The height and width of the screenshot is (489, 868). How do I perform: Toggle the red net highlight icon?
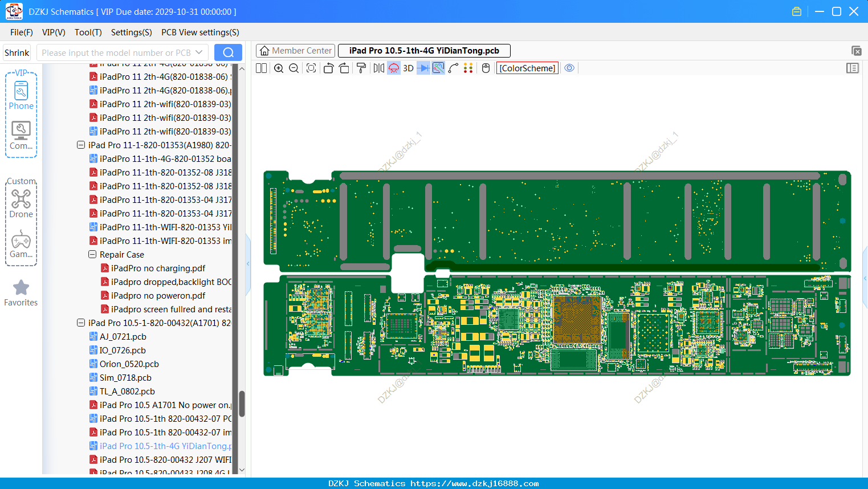coord(394,68)
